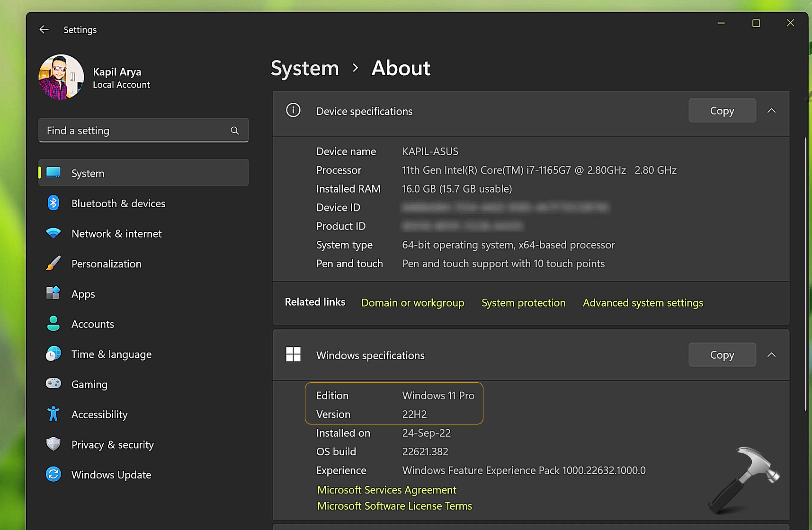Open Network & internet via Wi-Fi icon
Viewport: 812px width, 530px height.
(53, 233)
